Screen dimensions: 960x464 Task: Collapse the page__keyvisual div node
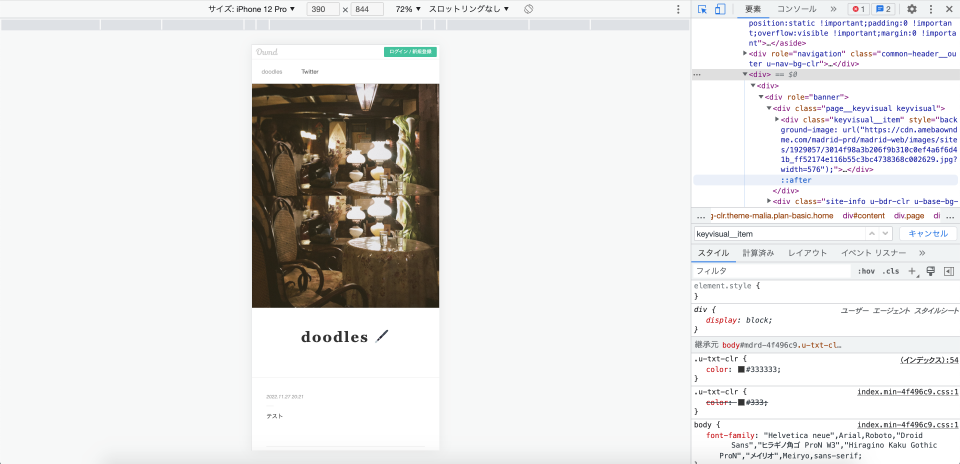[x=769, y=108]
